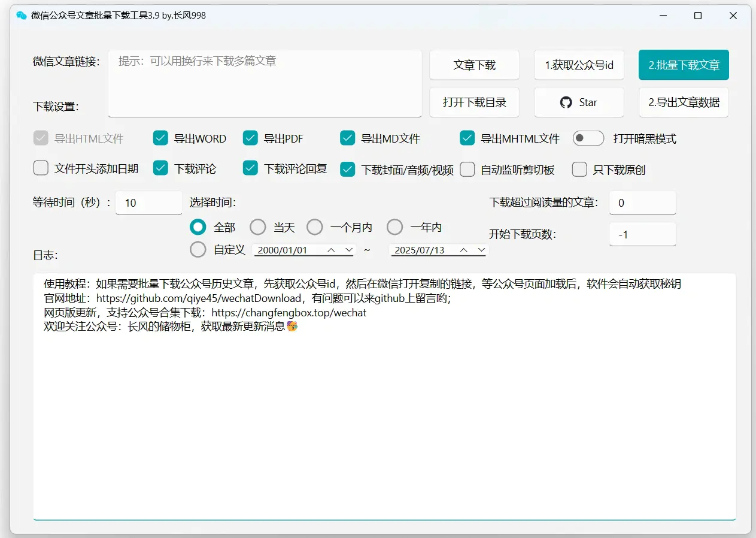Screen dimensions: 756x538
Task: Choose the 自定义 custom date radio
Action: point(198,249)
